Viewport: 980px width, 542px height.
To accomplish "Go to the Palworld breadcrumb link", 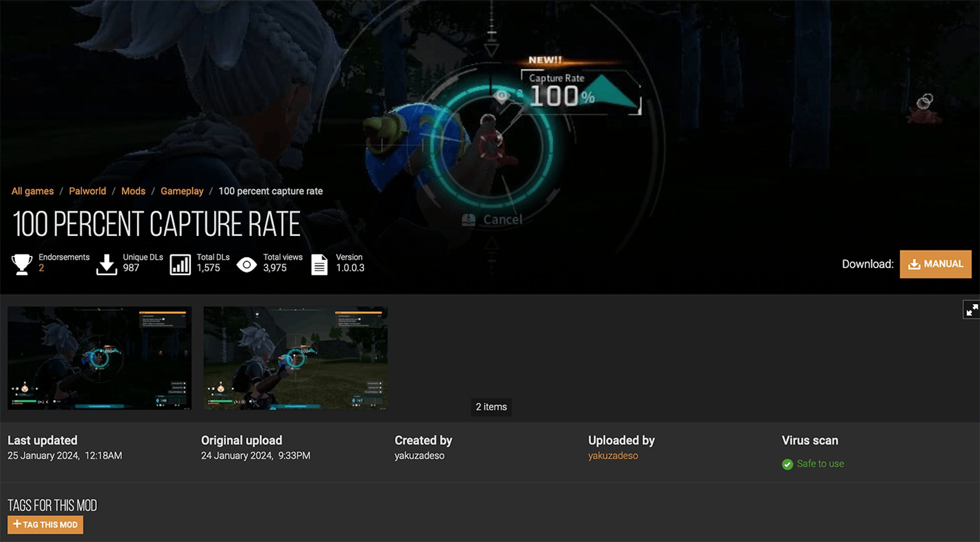I will [x=87, y=191].
